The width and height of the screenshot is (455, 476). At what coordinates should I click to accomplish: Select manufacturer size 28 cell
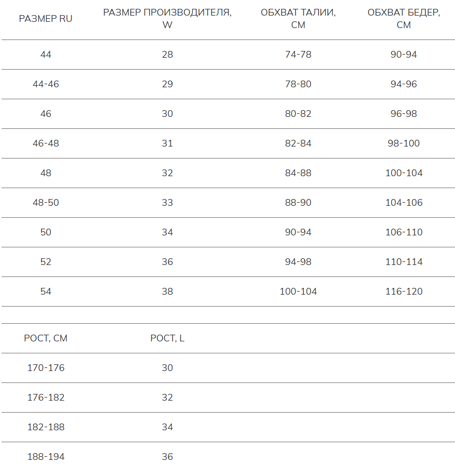pyautogui.click(x=167, y=55)
